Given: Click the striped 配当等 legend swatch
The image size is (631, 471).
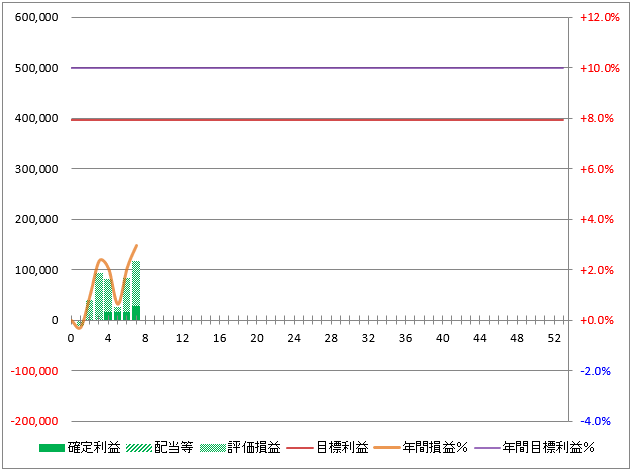Looking at the screenshot, I should [x=138, y=448].
